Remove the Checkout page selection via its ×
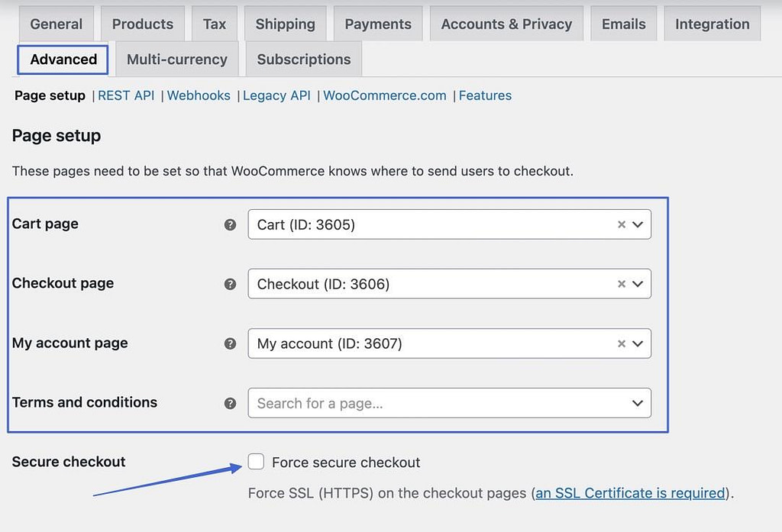 621,283
